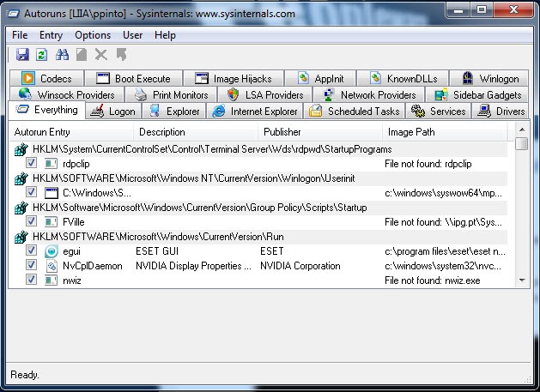Switch to the Logon tab
The width and height of the screenshot is (540, 392).
pyautogui.click(x=113, y=112)
